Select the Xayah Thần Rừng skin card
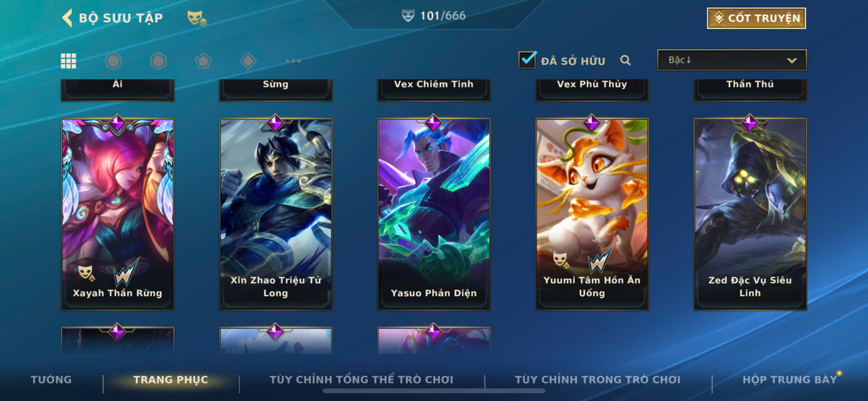This screenshot has width=868, height=401. (117, 213)
